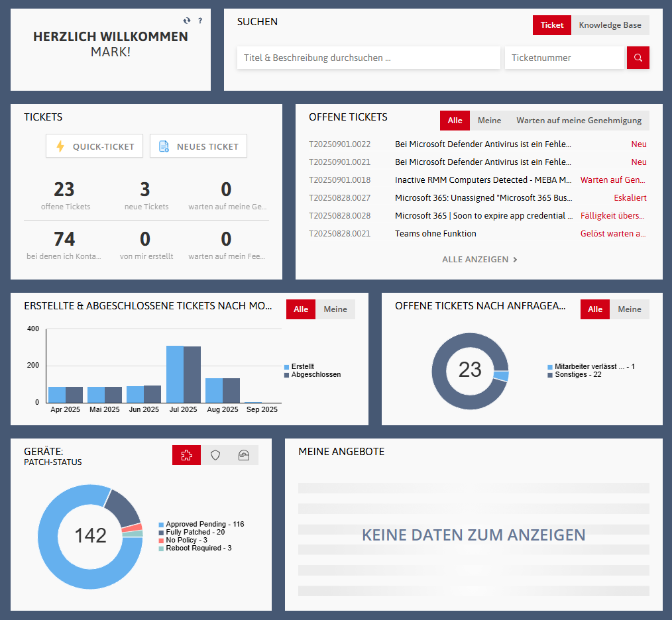Viewport: 672px width, 620px height.
Task: Switch devices view to shield icon
Action: pyautogui.click(x=215, y=455)
